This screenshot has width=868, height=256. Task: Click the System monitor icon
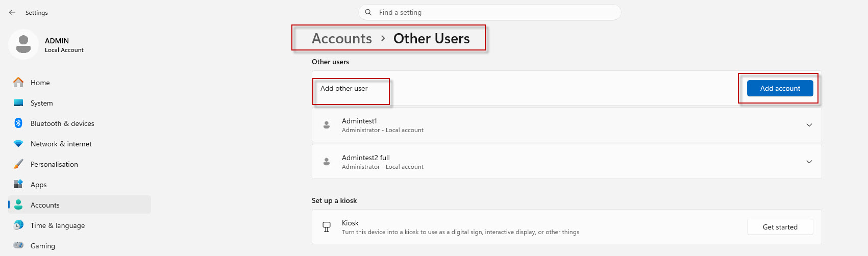pyautogui.click(x=18, y=103)
